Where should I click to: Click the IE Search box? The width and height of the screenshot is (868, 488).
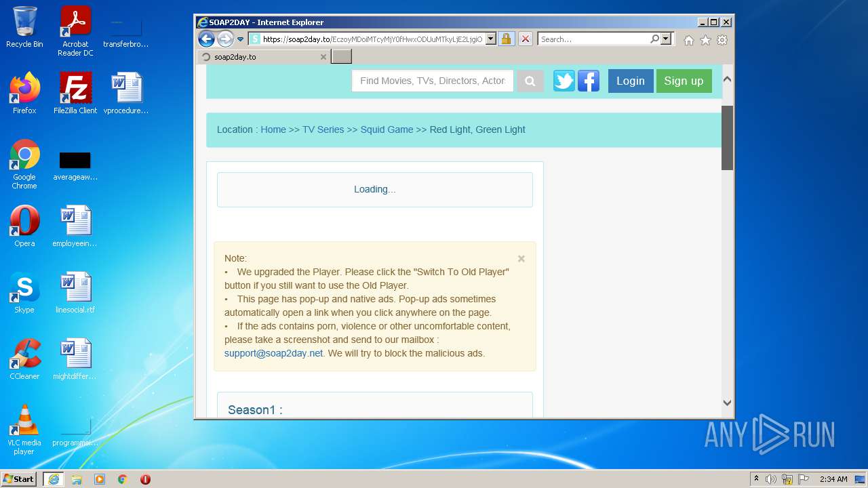click(x=593, y=39)
